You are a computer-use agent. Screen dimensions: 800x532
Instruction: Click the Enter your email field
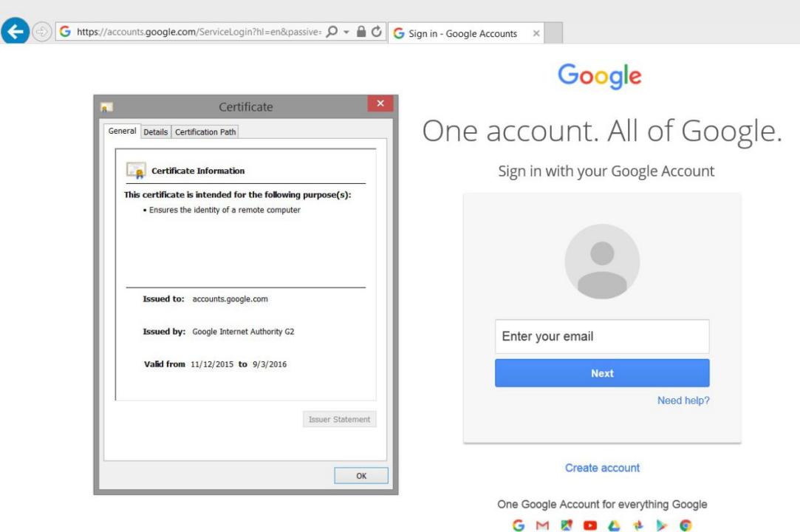pyautogui.click(x=602, y=336)
